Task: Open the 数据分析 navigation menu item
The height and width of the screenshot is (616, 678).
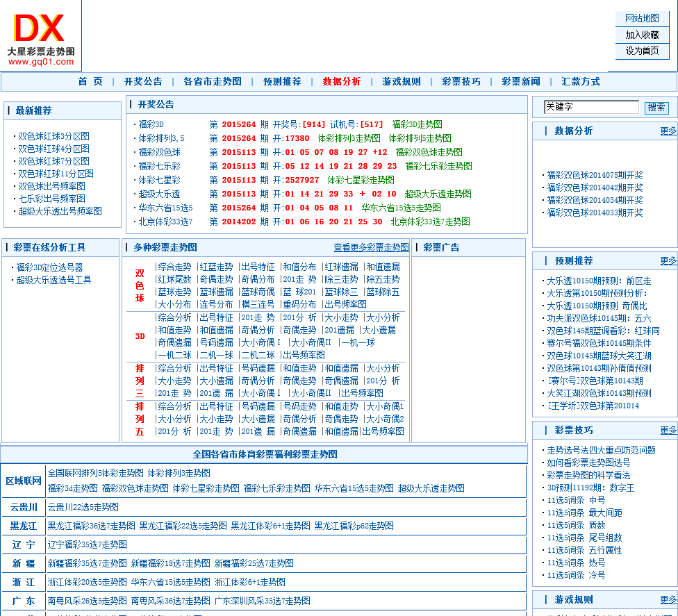Action: 342,82
